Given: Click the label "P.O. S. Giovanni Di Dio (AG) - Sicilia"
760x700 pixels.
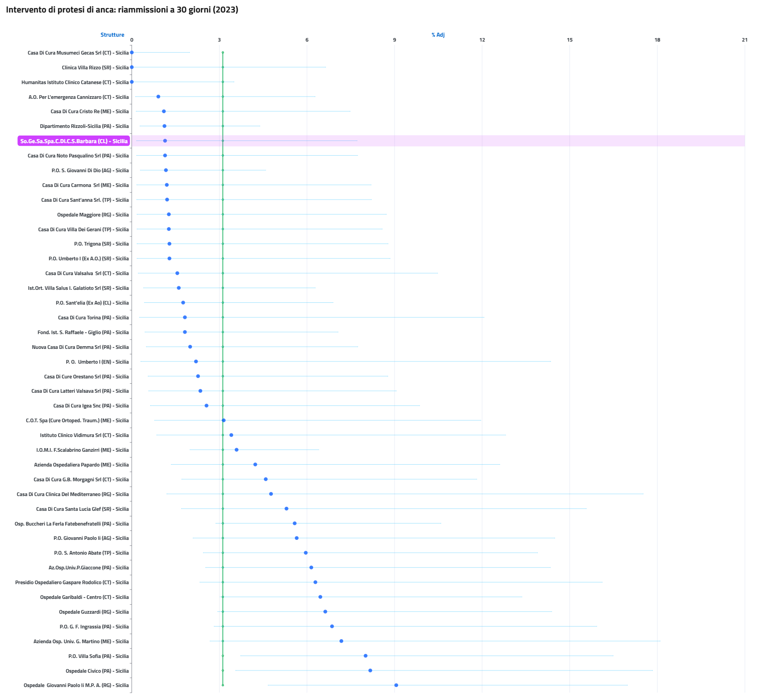Looking at the screenshot, I should pos(90,170).
